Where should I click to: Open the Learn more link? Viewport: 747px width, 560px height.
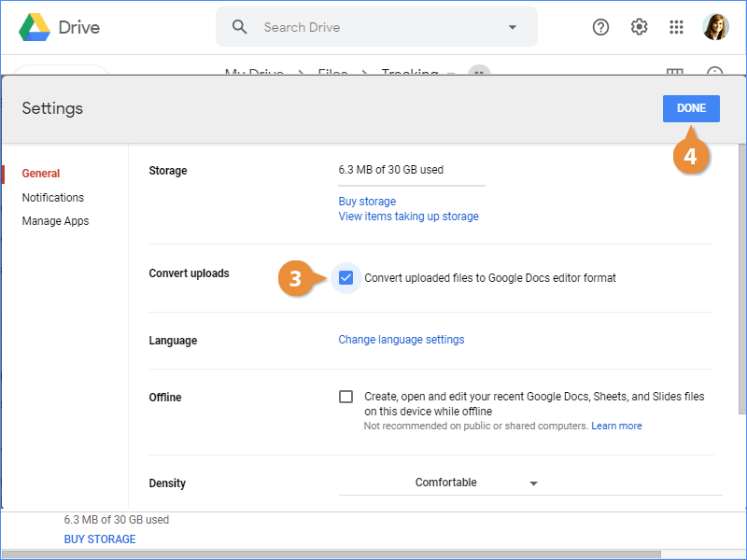pyautogui.click(x=616, y=426)
